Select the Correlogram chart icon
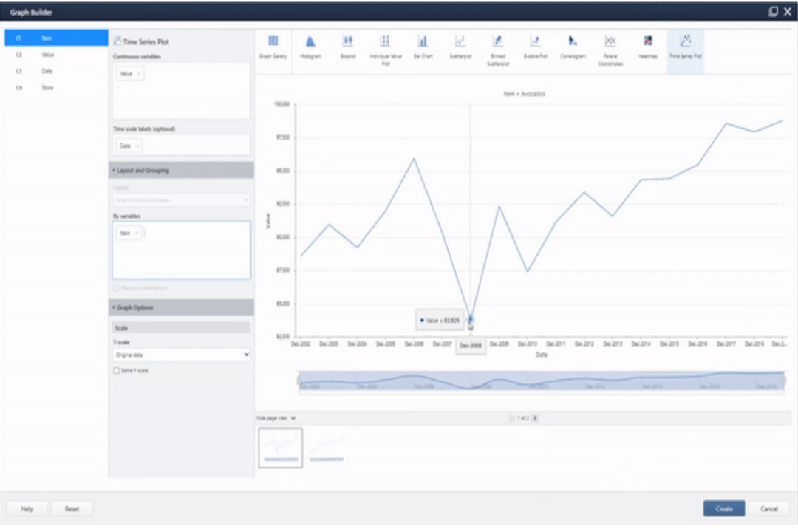Viewport: 798px width, 532px height. (573, 43)
